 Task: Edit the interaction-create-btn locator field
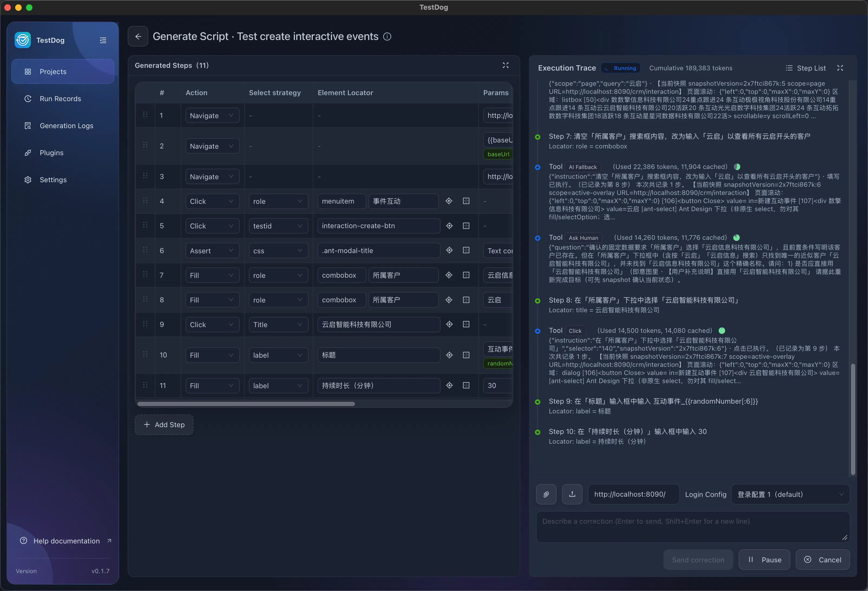coord(379,226)
